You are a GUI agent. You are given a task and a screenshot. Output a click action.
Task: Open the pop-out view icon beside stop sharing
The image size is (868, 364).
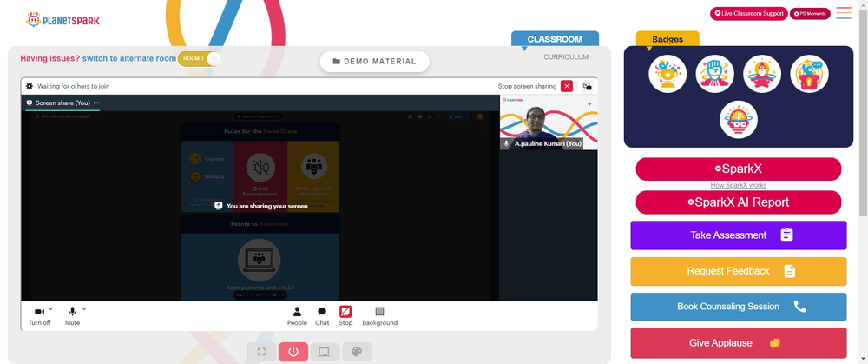(588, 86)
